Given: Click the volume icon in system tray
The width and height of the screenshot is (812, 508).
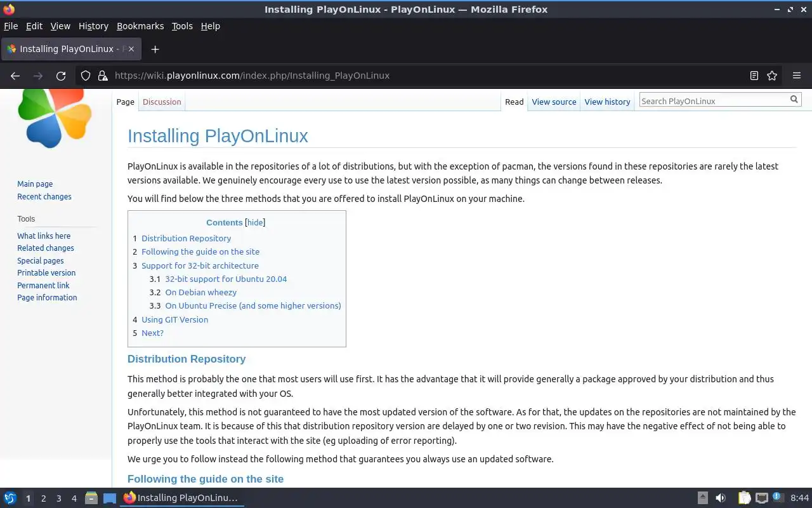Looking at the screenshot, I should (721, 498).
